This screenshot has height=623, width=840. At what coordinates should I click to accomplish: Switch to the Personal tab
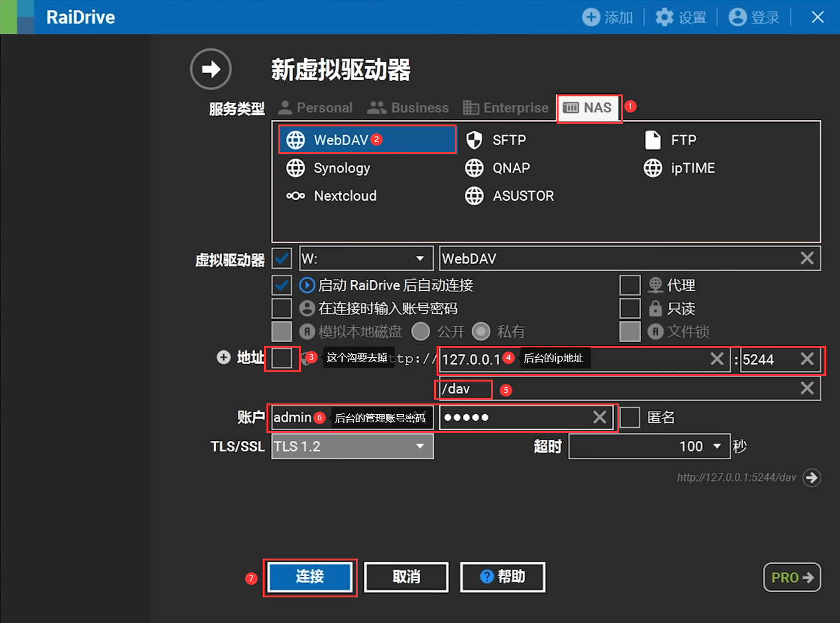point(315,108)
